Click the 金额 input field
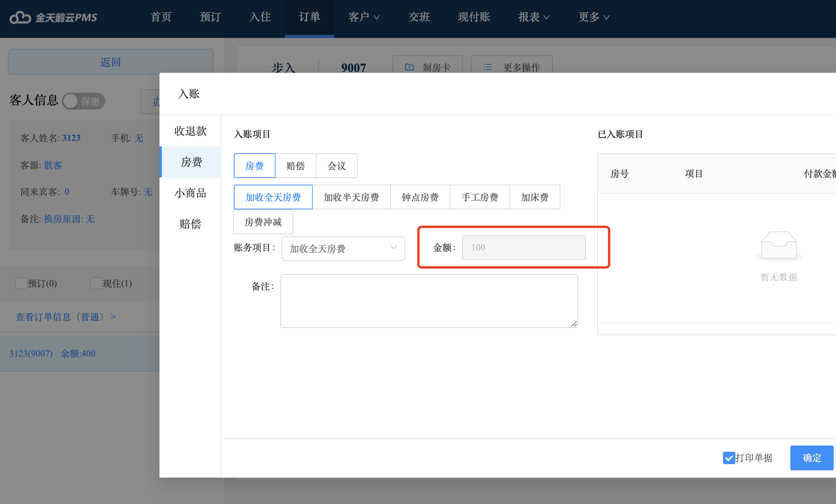Viewport: 836px width, 504px height. (x=524, y=247)
